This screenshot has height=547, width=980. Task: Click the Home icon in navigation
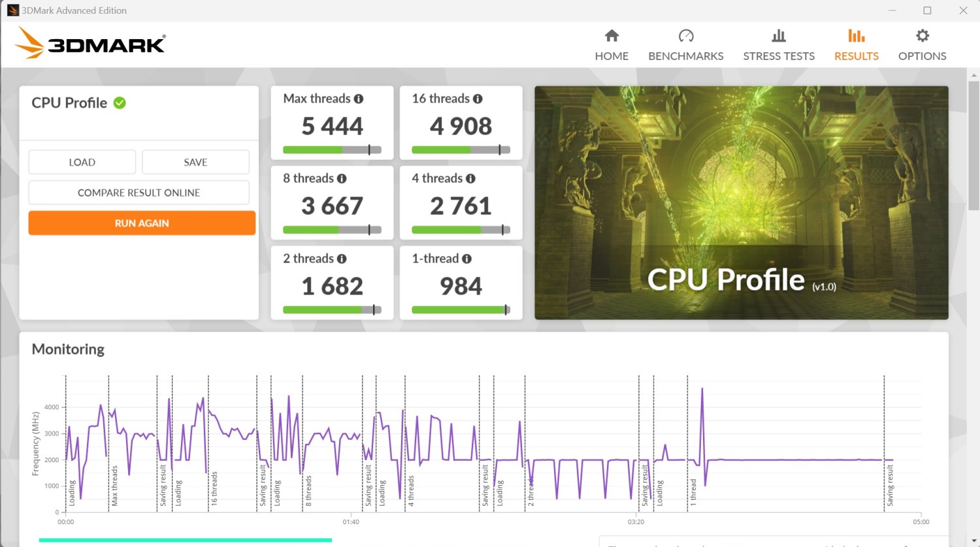(612, 36)
